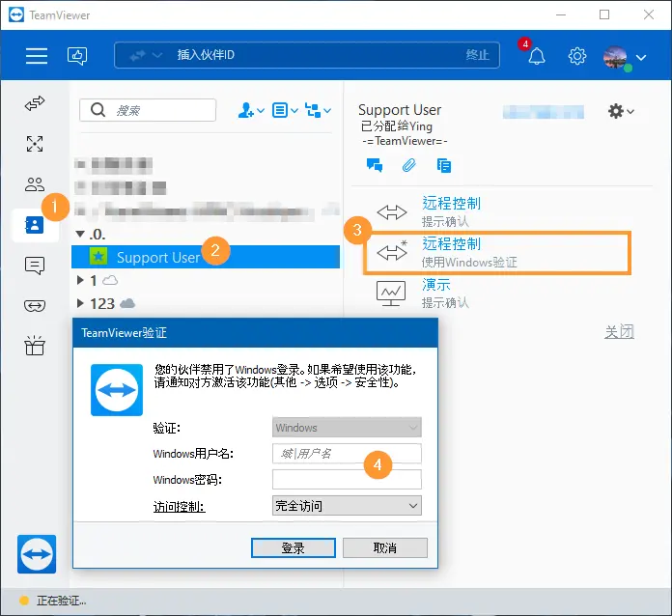Viewport: 672px width, 616px height.
Task: Click the Login (登录) button
Action: coord(294,547)
